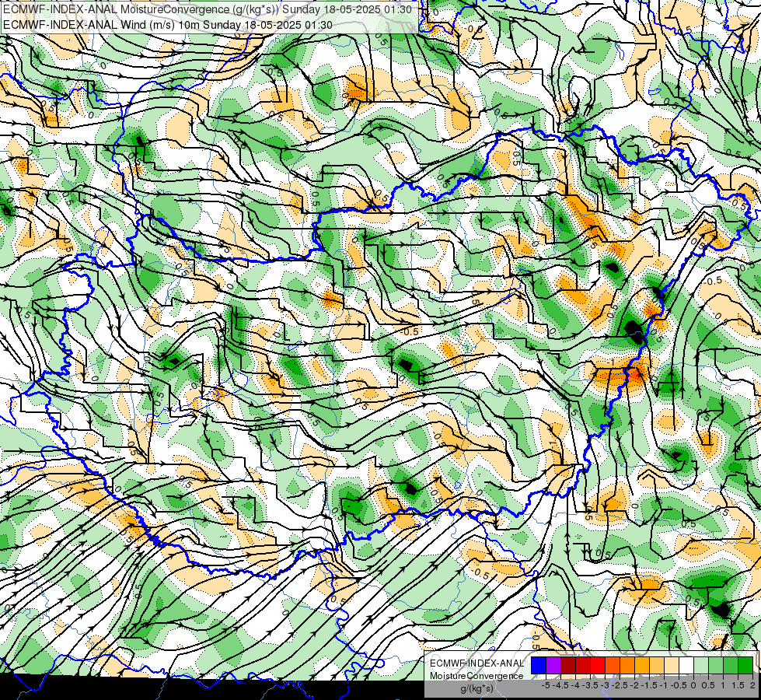
Task: Select legend swatch between -1.5 and -1
Action: 657,666
